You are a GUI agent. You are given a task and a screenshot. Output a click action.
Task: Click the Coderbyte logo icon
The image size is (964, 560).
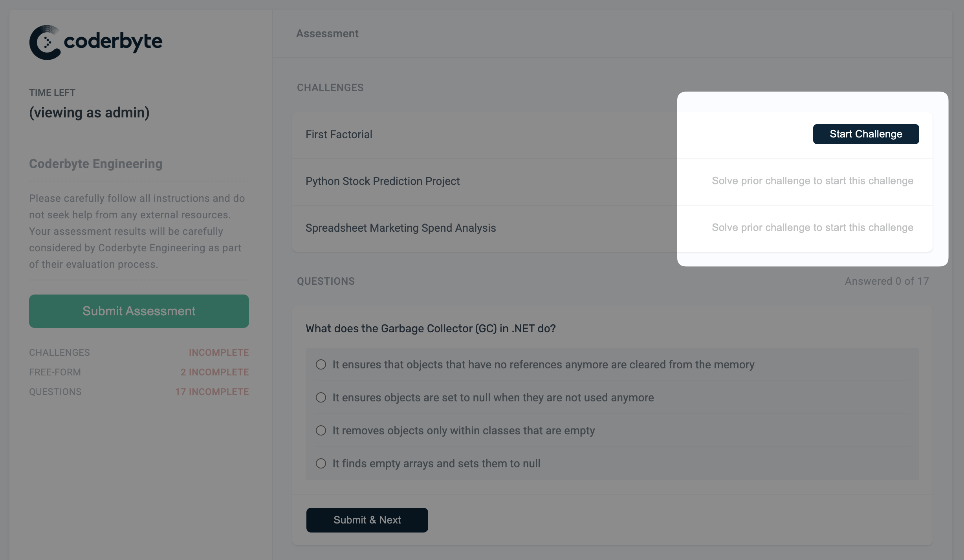point(45,42)
